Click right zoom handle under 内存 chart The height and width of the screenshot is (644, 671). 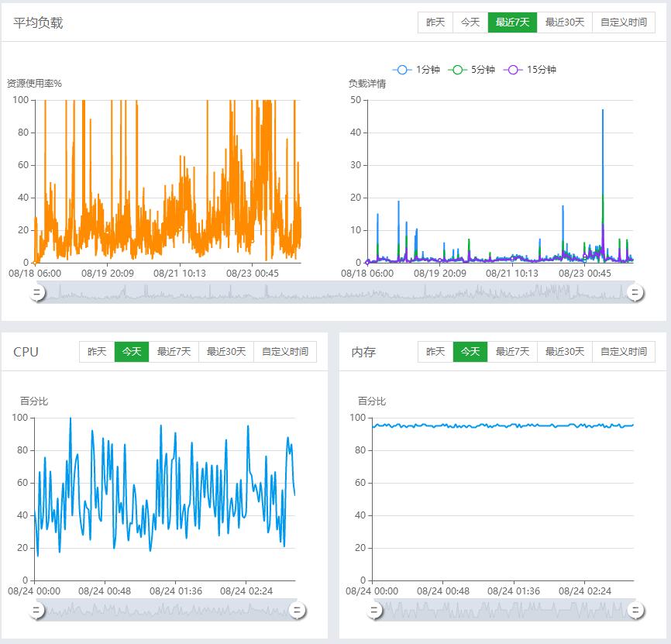[x=635, y=611]
